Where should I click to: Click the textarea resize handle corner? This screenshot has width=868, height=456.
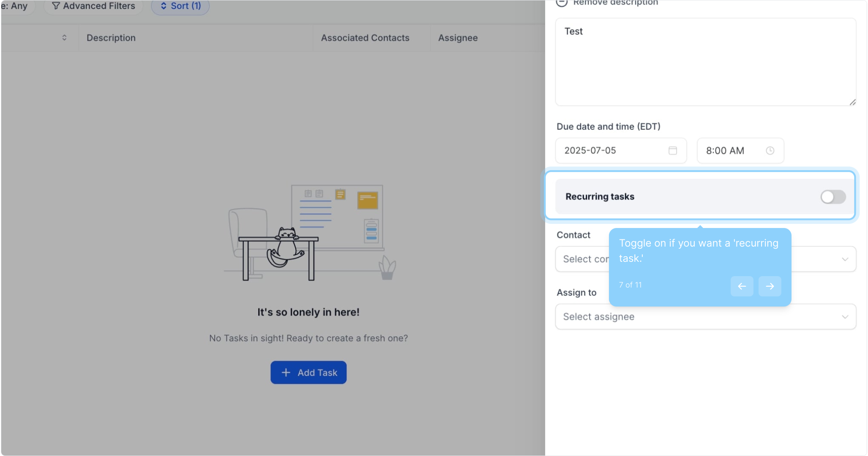(852, 102)
